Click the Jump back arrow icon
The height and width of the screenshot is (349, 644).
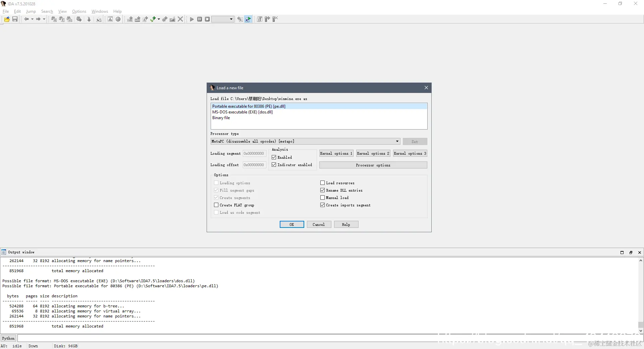click(x=26, y=19)
